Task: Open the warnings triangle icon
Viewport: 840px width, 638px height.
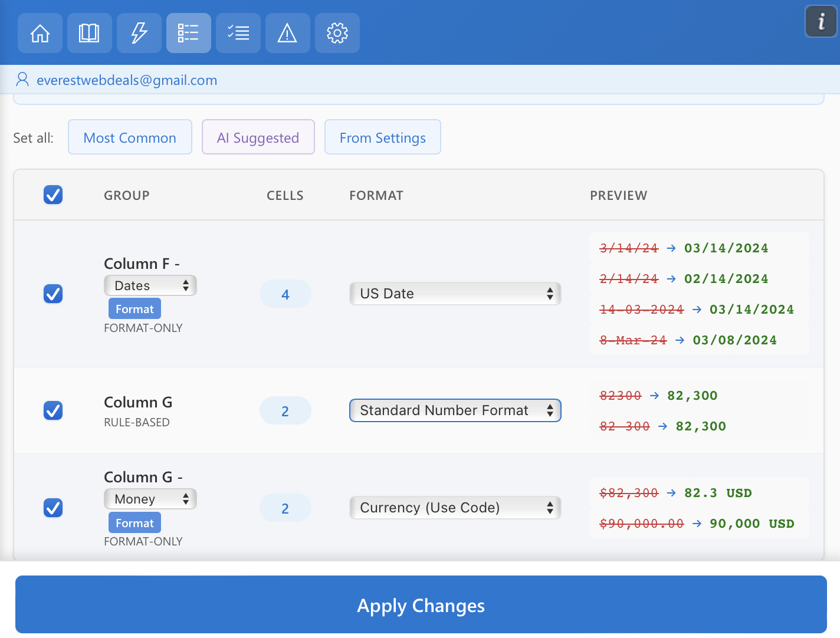Action: pos(287,33)
